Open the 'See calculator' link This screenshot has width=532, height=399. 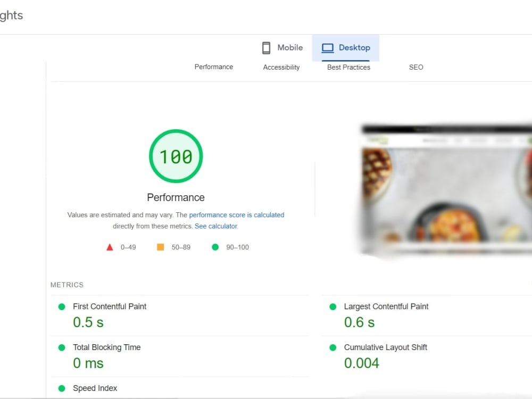pyautogui.click(x=216, y=226)
